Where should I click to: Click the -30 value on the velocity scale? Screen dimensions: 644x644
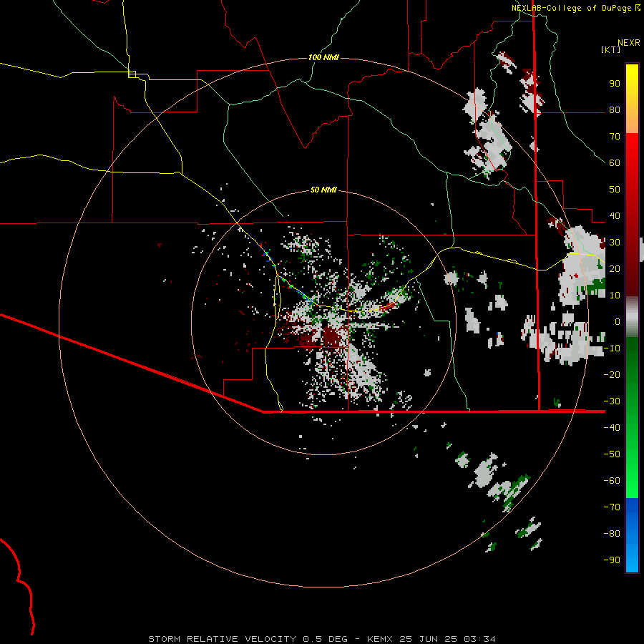(612, 401)
